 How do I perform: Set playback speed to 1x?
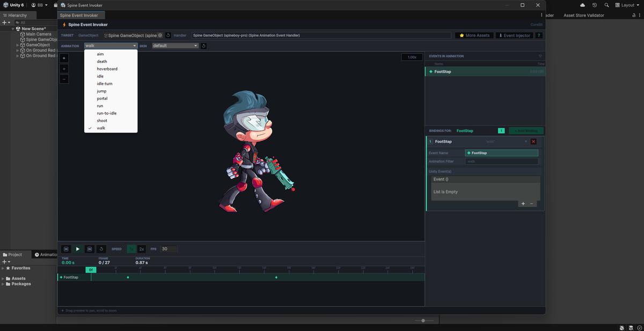(131, 249)
